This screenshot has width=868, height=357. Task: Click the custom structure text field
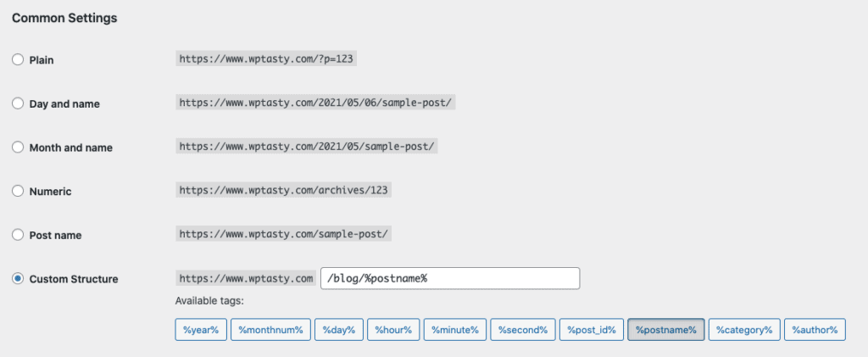(450, 278)
